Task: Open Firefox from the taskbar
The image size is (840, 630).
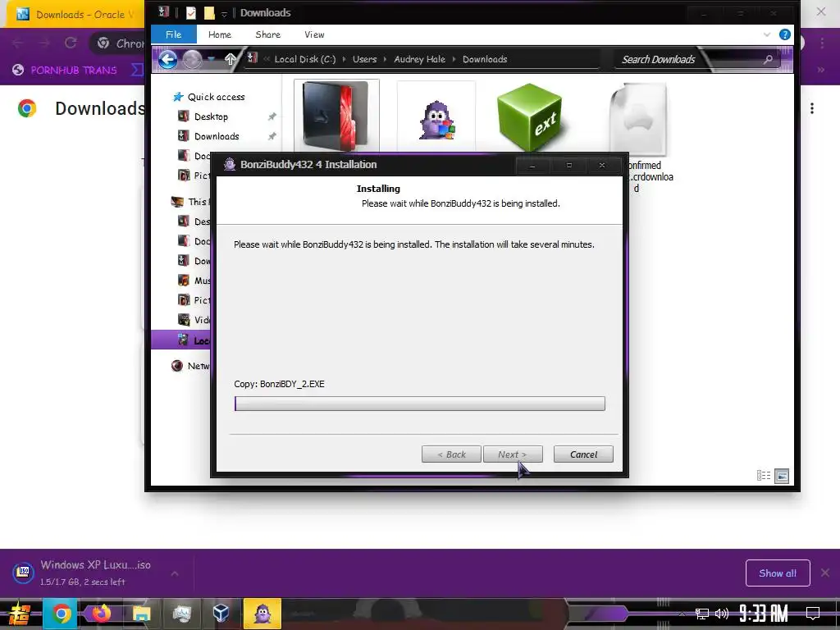Action: 101,614
